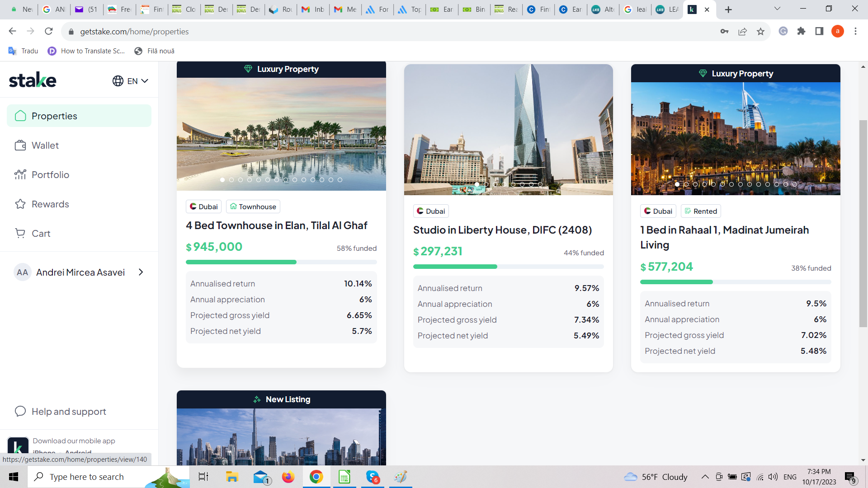Open Firefox from the taskbar
This screenshot has width=868, height=488.
point(288,477)
